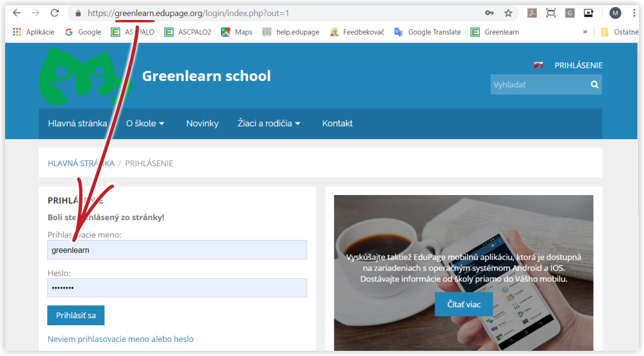Open the Novinky menu item
Viewport: 644px width, 356px height.
(x=202, y=124)
